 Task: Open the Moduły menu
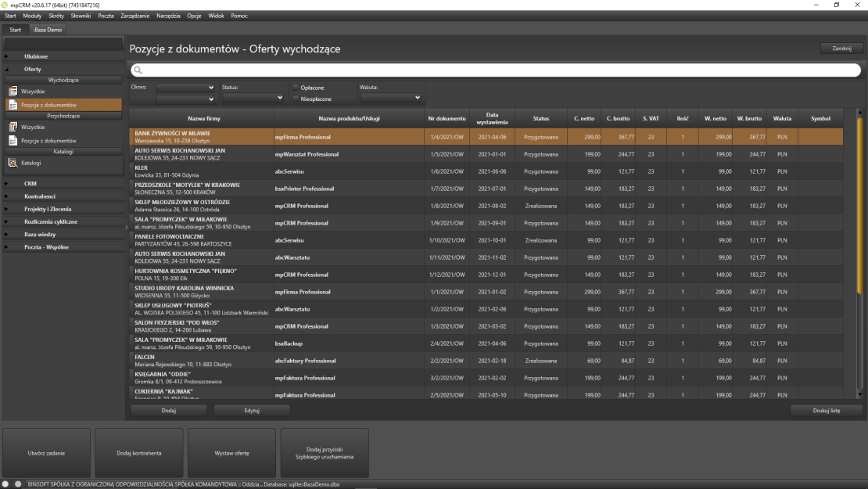32,16
